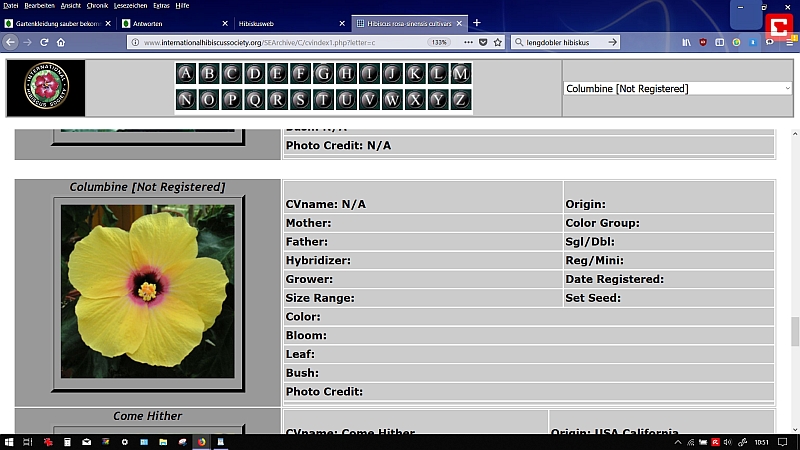Go to the letter N index

tap(186, 99)
